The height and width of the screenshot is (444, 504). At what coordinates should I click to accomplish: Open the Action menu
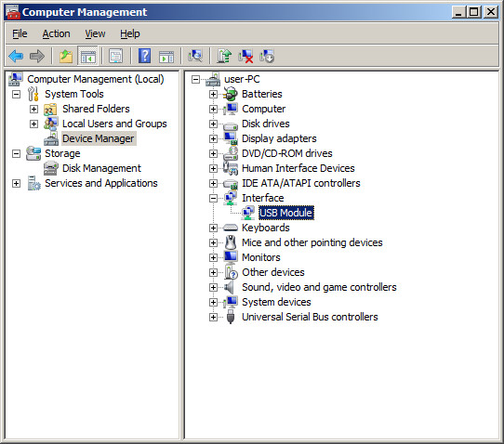56,33
